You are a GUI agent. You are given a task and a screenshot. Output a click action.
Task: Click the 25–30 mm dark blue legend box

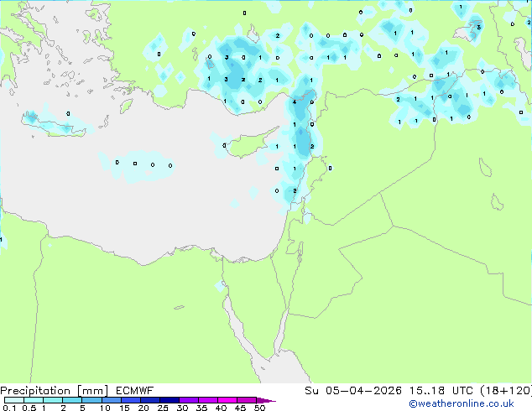click(170, 400)
